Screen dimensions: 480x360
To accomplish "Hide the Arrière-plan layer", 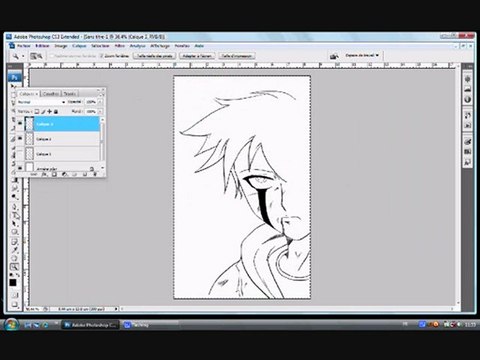I will pyautogui.click(x=20, y=168).
